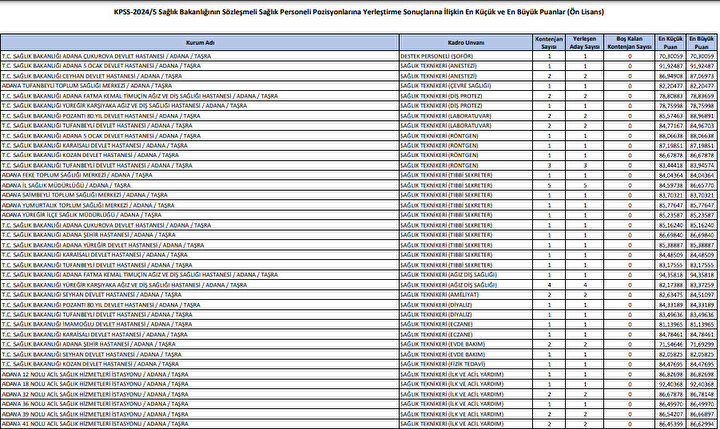Viewport: 720px width, 429px height.
Task: Click the "Kontenjan Sayısı" column header
Action: (549, 42)
